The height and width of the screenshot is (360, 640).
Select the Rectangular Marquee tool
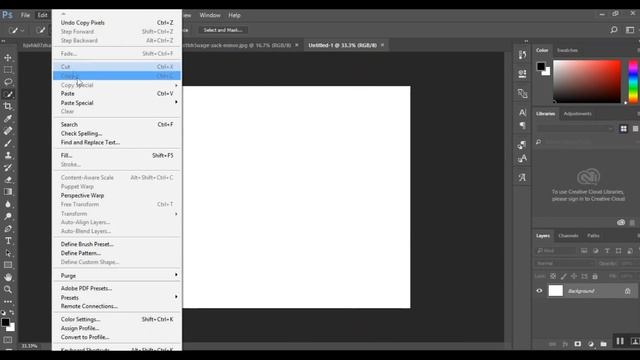(x=8, y=70)
